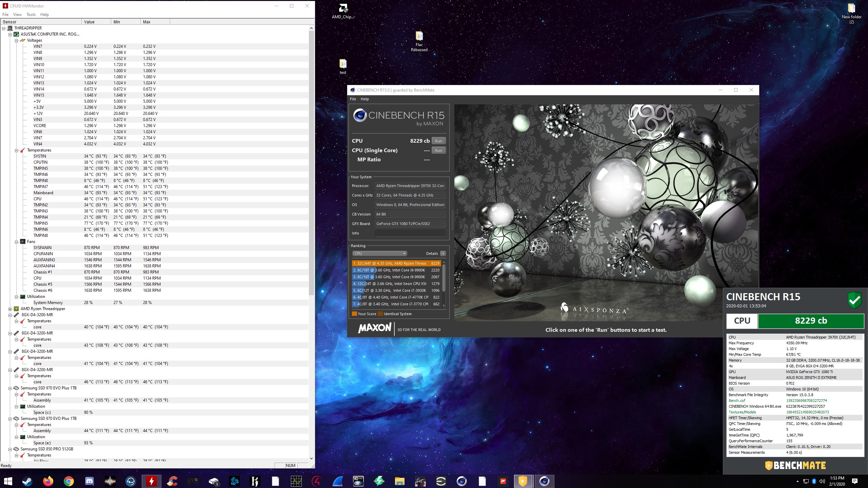Image resolution: width=868 pixels, height=488 pixels.
Task: Show hidden system tray icons
Action: 797,481
